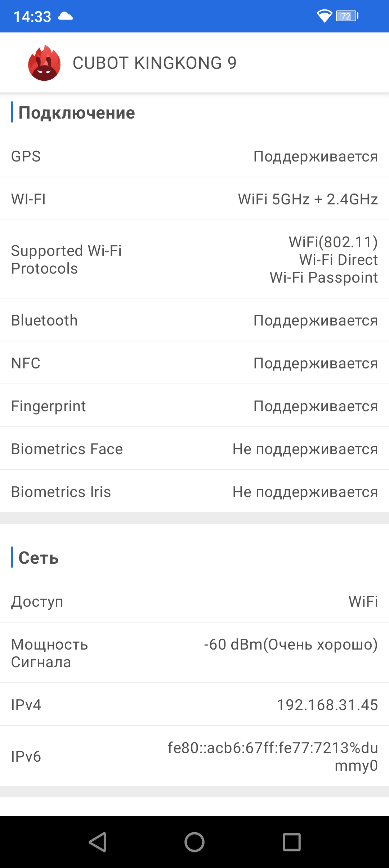Screen dimensions: 389x868
Task: Tap the GPS row
Action: pyautogui.click(x=194, y=156)
